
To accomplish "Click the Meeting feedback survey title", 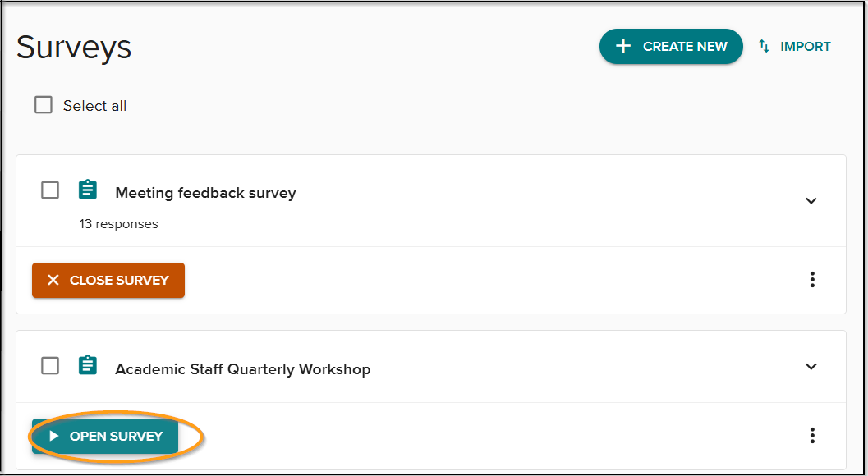I will pyautogui.click(x=204, y=192).
